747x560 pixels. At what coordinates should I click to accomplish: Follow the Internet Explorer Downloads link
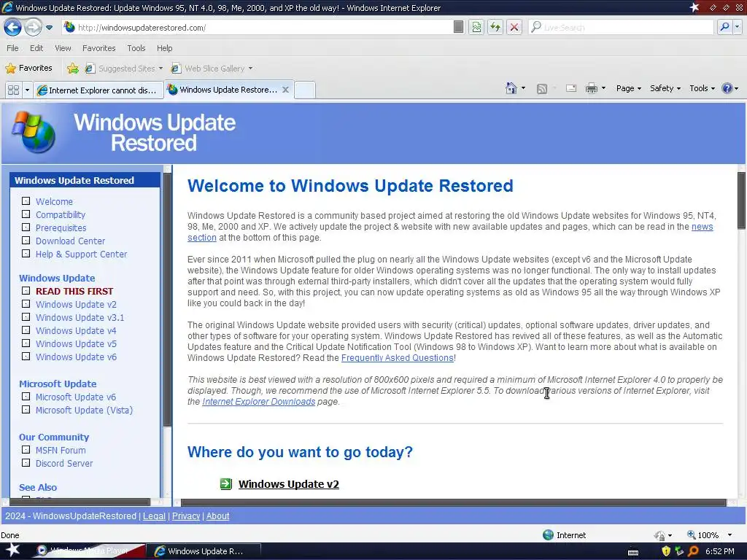click(259, 402)
